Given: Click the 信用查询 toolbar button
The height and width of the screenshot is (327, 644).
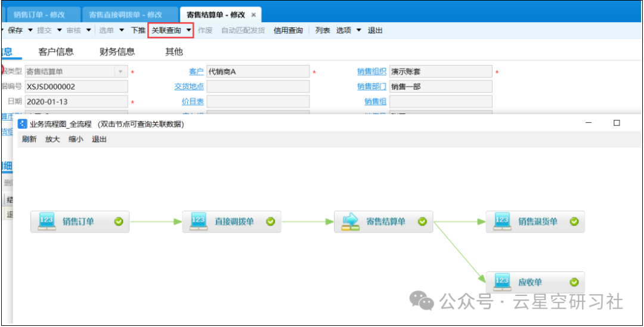Looking at the screenshot, I should [288, 30].
